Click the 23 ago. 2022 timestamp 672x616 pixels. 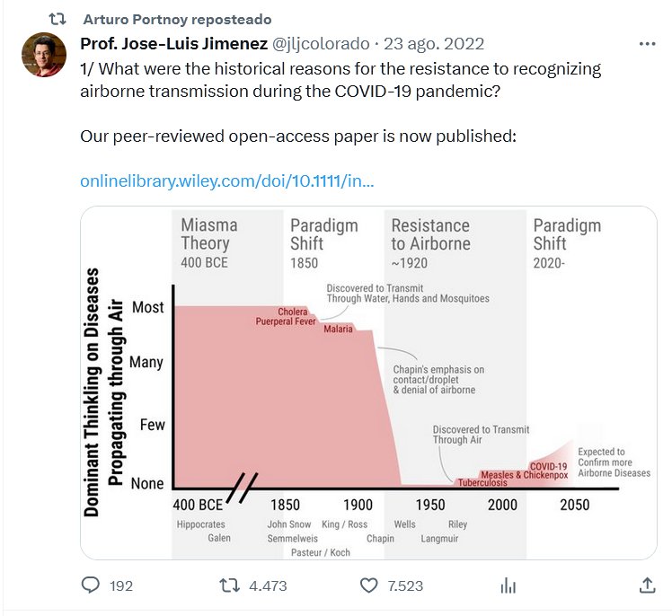435,43
